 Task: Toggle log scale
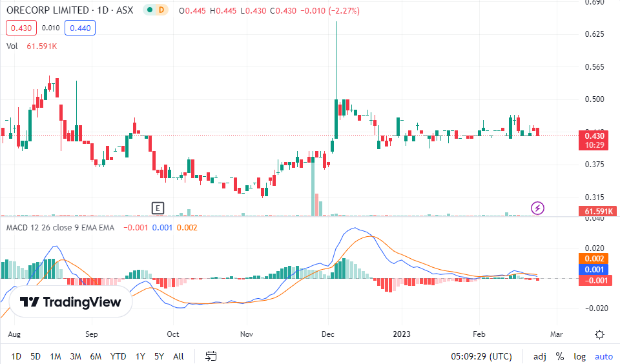(x=579, y=356)
